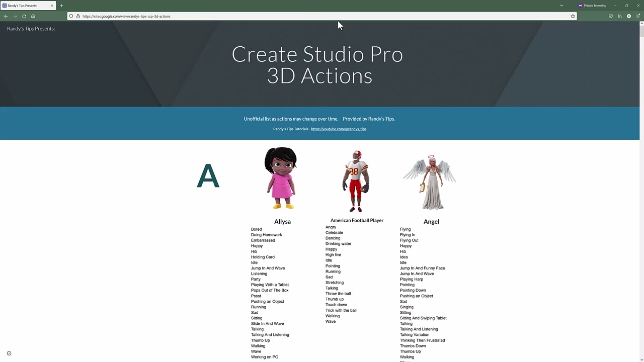Open a new tab with the plus icon

tap(61, 6)
